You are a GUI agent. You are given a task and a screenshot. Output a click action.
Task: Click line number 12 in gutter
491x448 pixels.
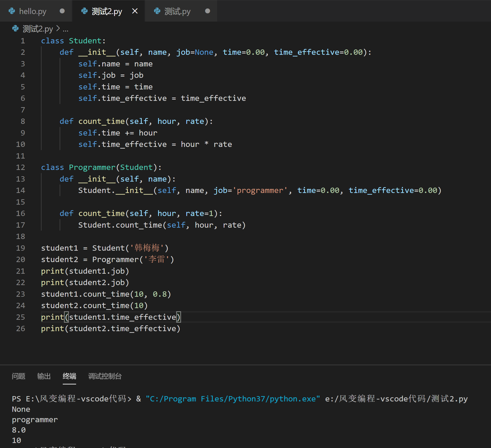21,167
